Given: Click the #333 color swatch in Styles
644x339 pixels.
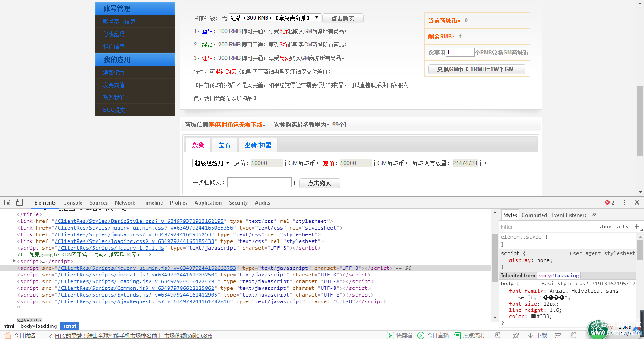Looking at the screenshot, I should (x=534, y=316).
